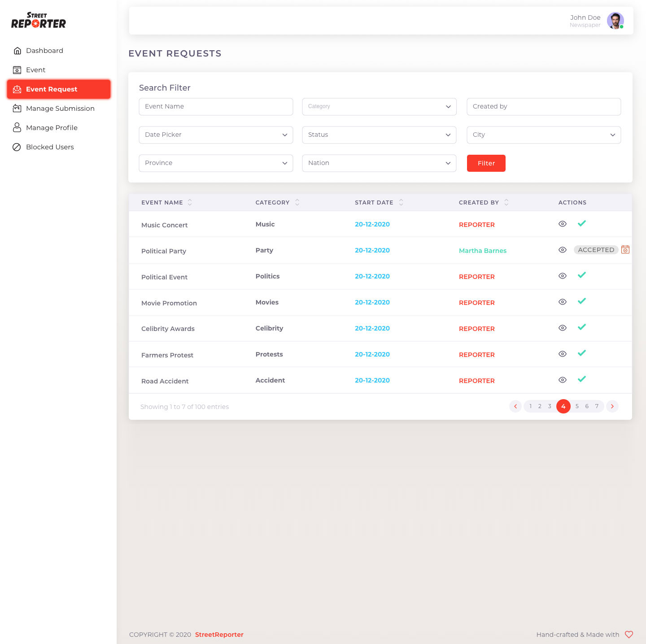646x644 pixels.
Task: Click the Manage Profile person icon
Action: [17, 128]
